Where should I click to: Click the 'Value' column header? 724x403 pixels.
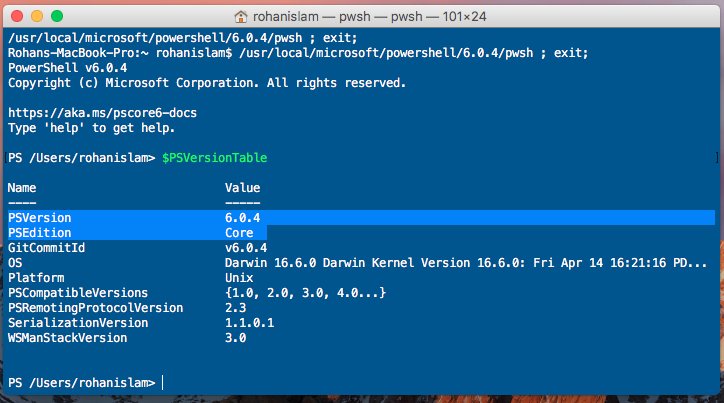pyautogui.click(x=242, y=188)
